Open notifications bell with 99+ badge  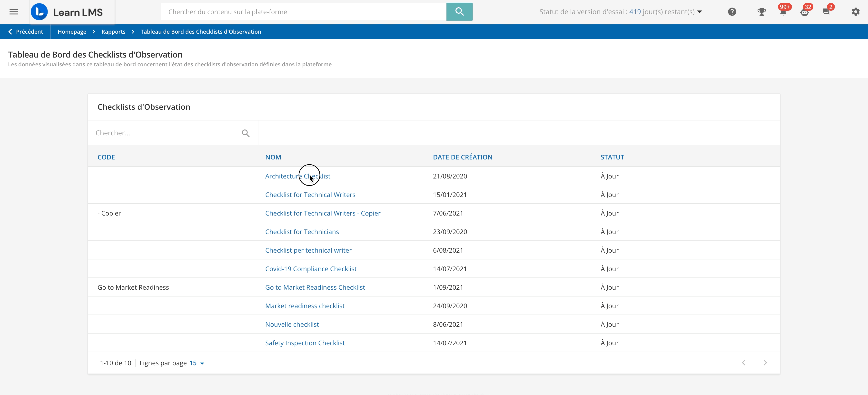click(783, 12)
